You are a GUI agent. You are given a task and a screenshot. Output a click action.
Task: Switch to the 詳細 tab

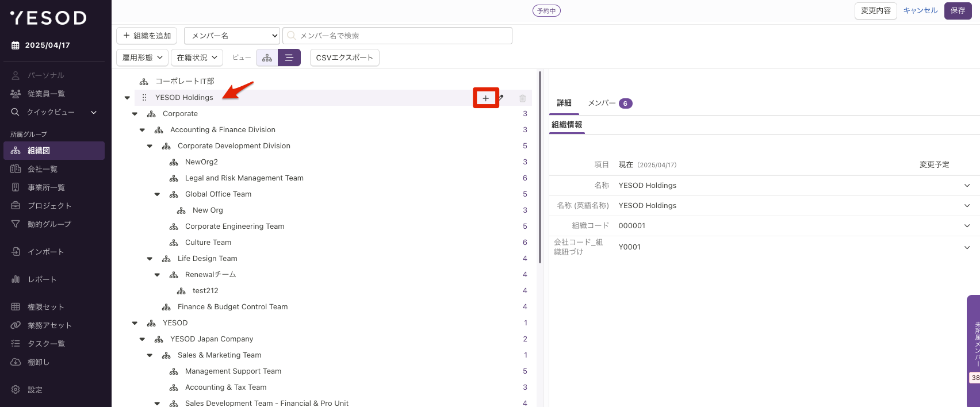click(564, 103)
